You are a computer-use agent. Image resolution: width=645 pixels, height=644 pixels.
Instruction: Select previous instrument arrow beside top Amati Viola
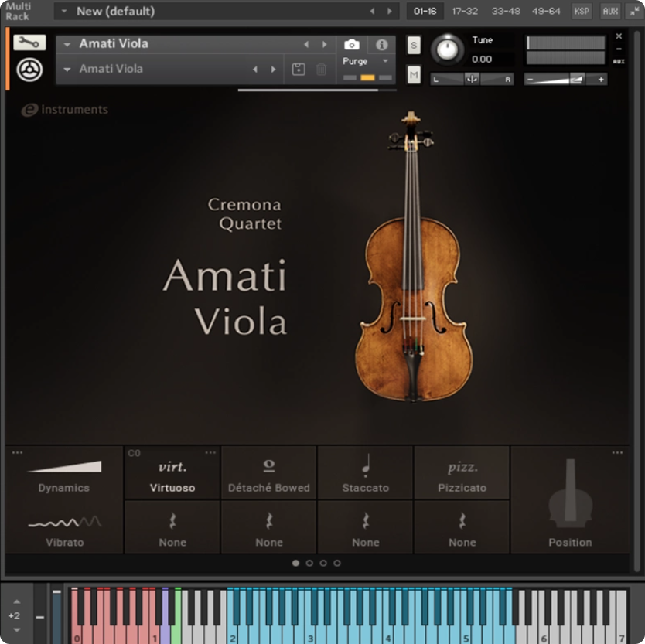[x=306, y=44]
